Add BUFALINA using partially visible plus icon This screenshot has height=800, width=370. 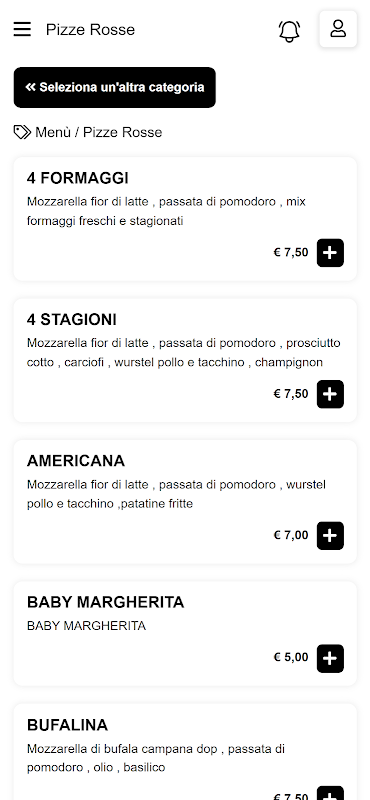coord(330,793)
